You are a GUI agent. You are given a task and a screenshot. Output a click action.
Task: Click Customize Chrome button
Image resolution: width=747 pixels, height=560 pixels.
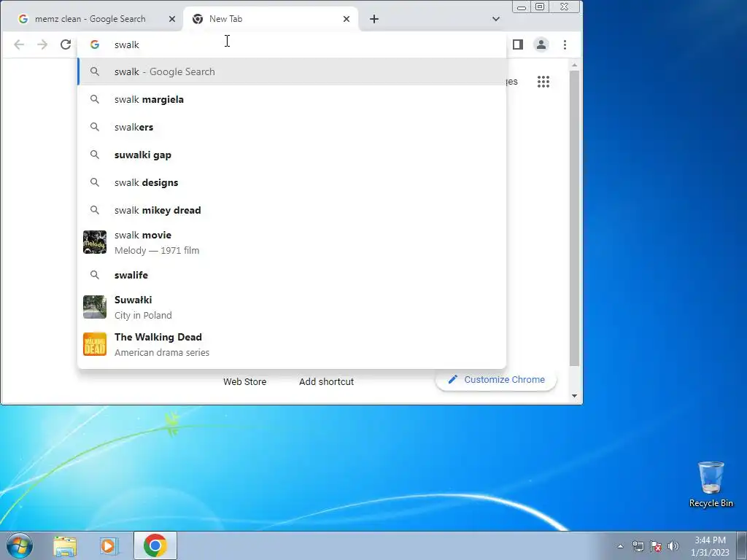[x=496, y=379]
